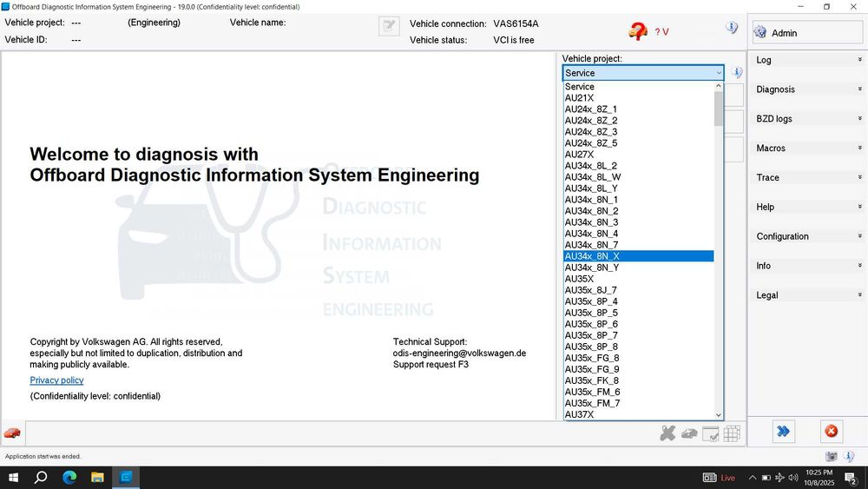
Task: Click the crossed wrench tools icon
Action: click(667, 433)
